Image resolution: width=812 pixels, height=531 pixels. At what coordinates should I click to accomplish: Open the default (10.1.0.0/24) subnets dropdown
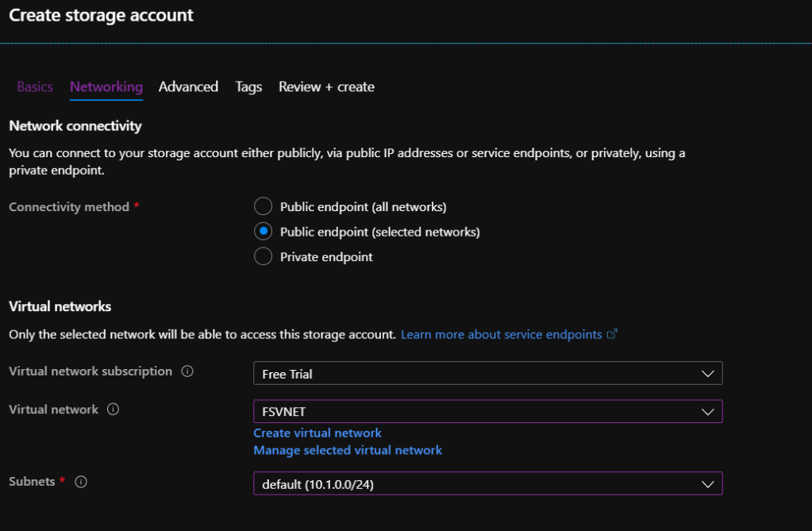tap(487, 483)
